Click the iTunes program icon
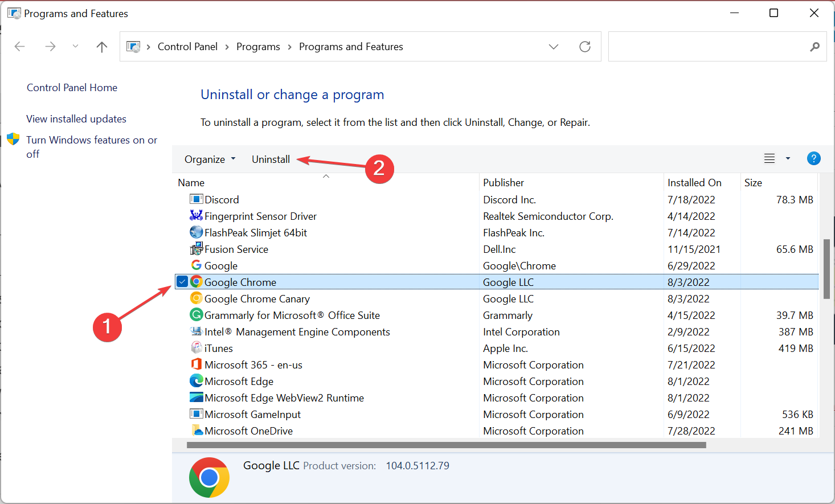Image resolution: width=835 pixels, height=504 pixels. coord(196,348)
